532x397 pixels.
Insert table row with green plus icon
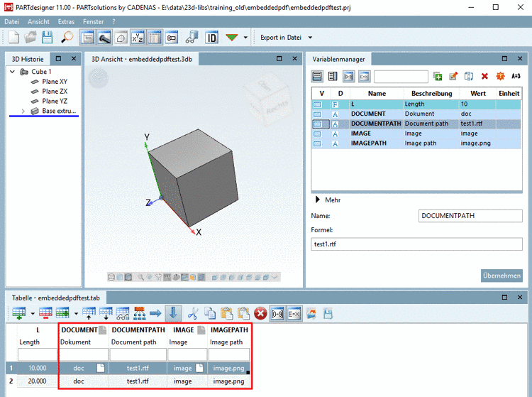(19, 313)
